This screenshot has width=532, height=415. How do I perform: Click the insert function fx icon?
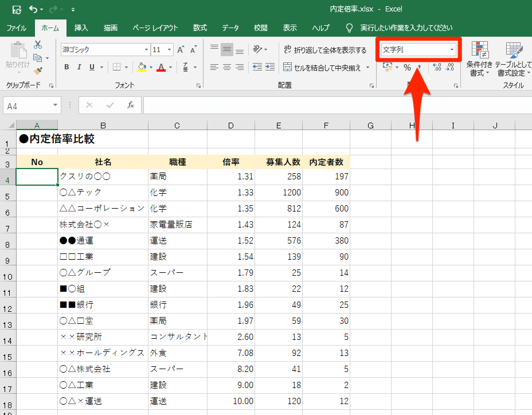131,105
